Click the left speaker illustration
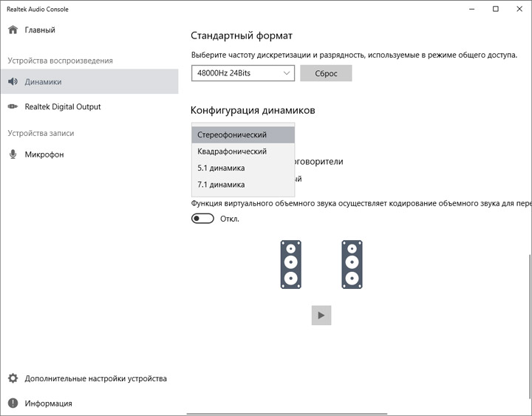Viewport: 532px width, 416px height. click(x=290, y=264)
